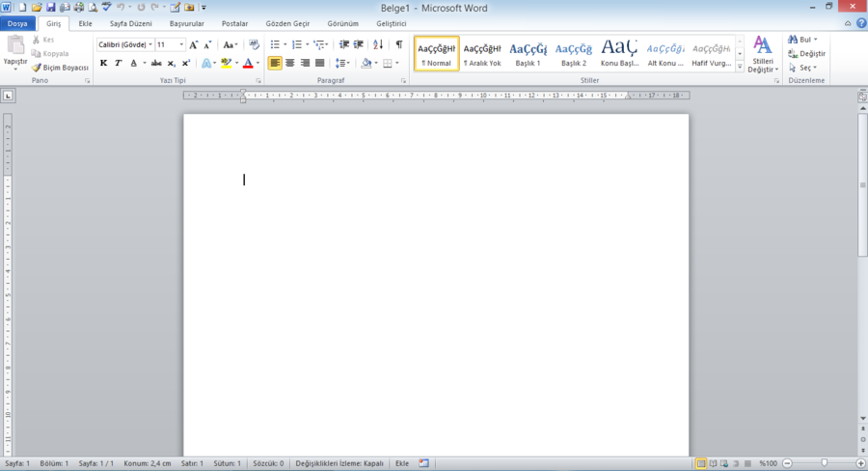This screenshot has width=868, height=471.
Task: Toggle Italic (T) formatting
Action: 118,63
